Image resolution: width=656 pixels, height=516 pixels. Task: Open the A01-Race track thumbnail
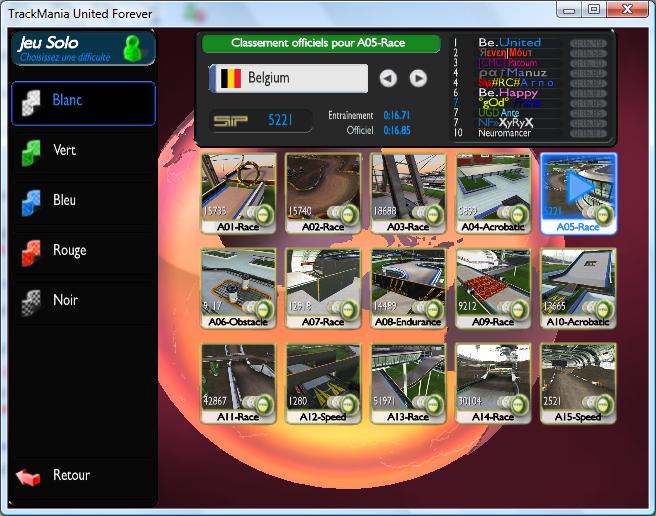239,192
